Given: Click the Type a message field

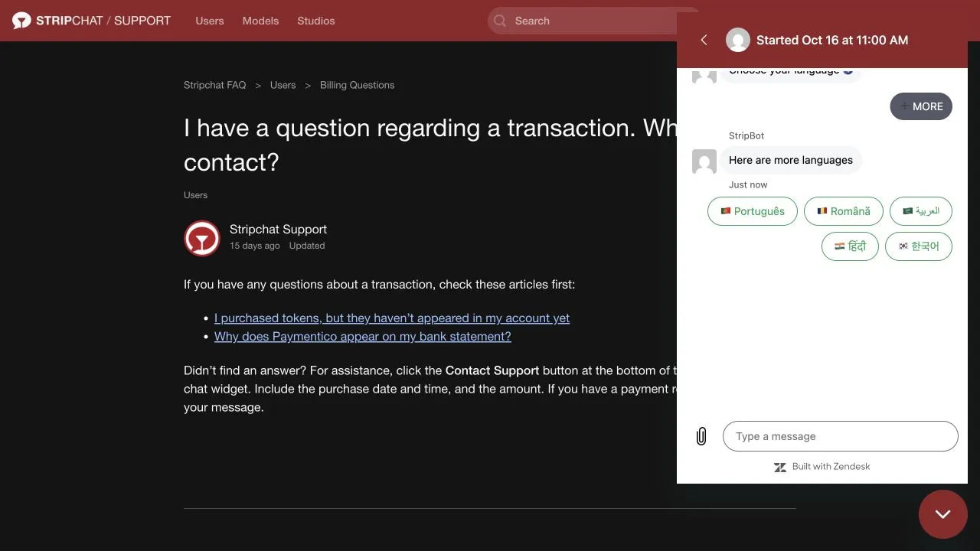Looking at the screenshot, I should pos(841,436).
